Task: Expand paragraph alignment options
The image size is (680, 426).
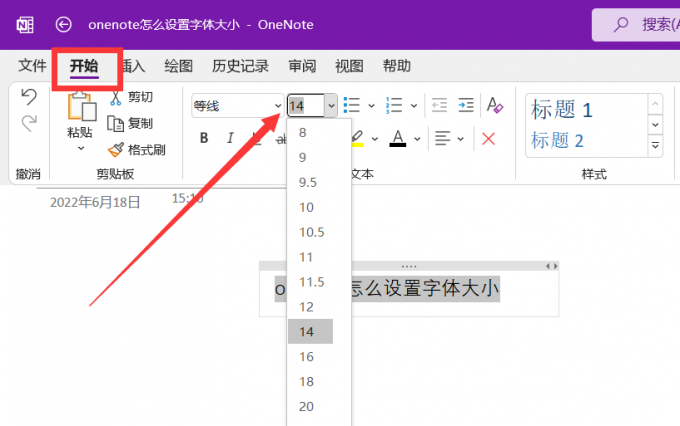Action: [461, 139]
